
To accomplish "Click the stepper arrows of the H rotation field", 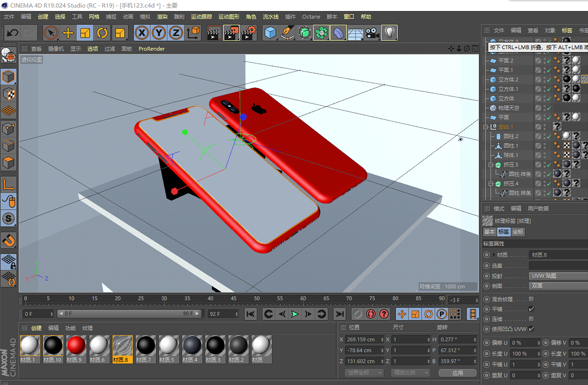I will [x=475, y=340].
